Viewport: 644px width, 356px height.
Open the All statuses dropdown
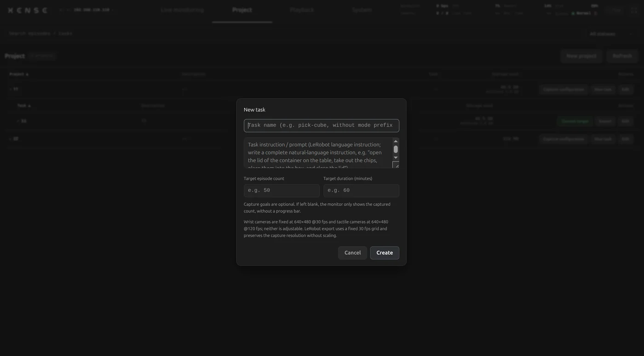[611, 34]
